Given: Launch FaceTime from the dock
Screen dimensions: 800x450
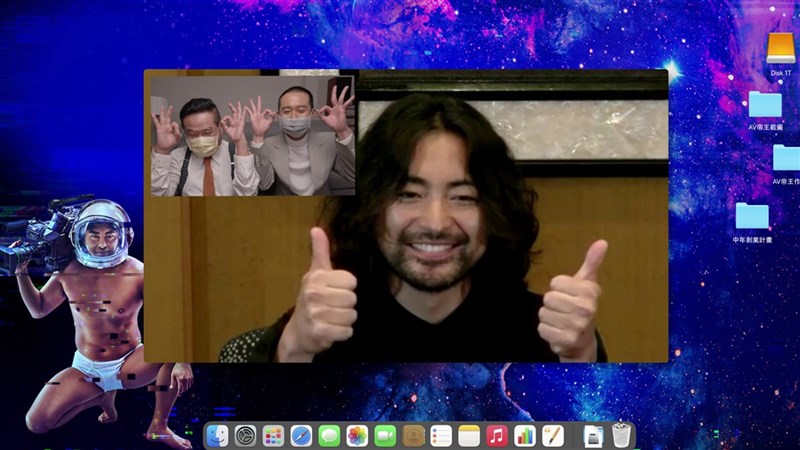Looking at the screenshot, I should [385, 436].
